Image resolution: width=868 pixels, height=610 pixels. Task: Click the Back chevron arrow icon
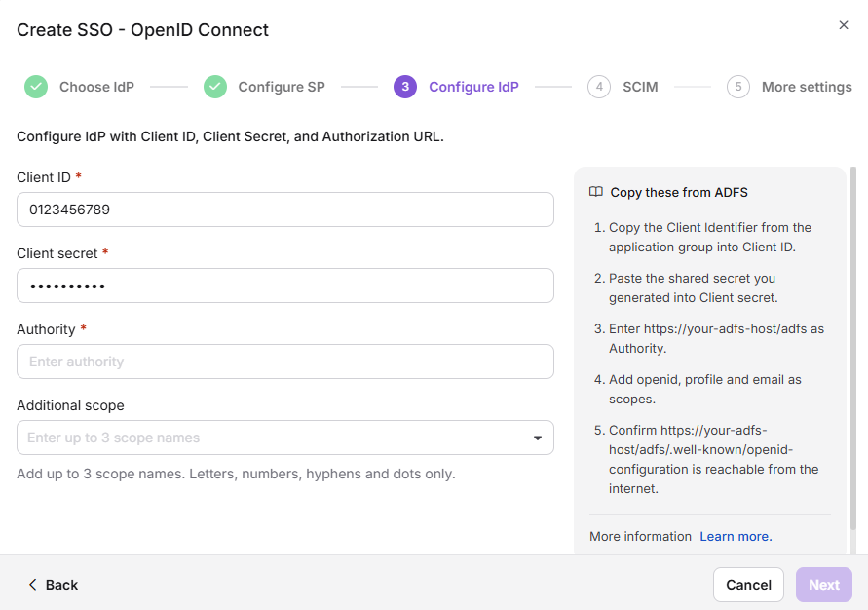click(x=33, y=585)
